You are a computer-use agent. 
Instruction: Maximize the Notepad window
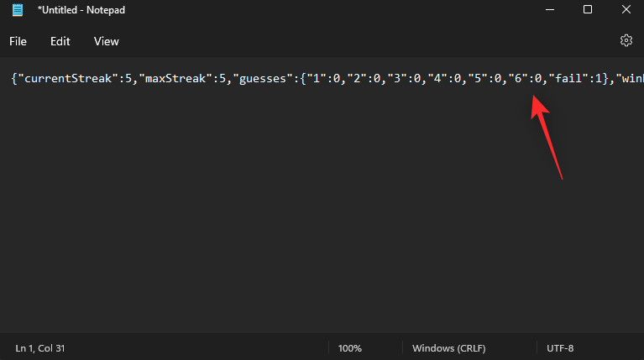click(x=587, y=9)
